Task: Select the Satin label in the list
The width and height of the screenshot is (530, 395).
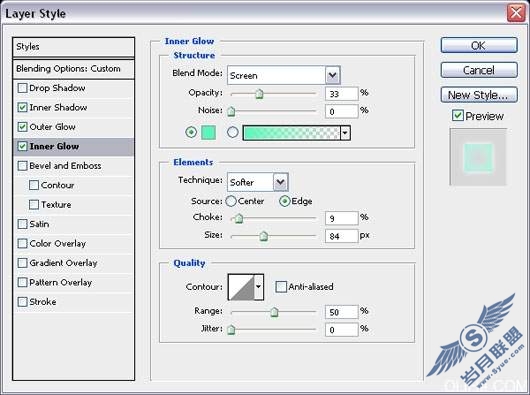Action: [x=39, y=224]
